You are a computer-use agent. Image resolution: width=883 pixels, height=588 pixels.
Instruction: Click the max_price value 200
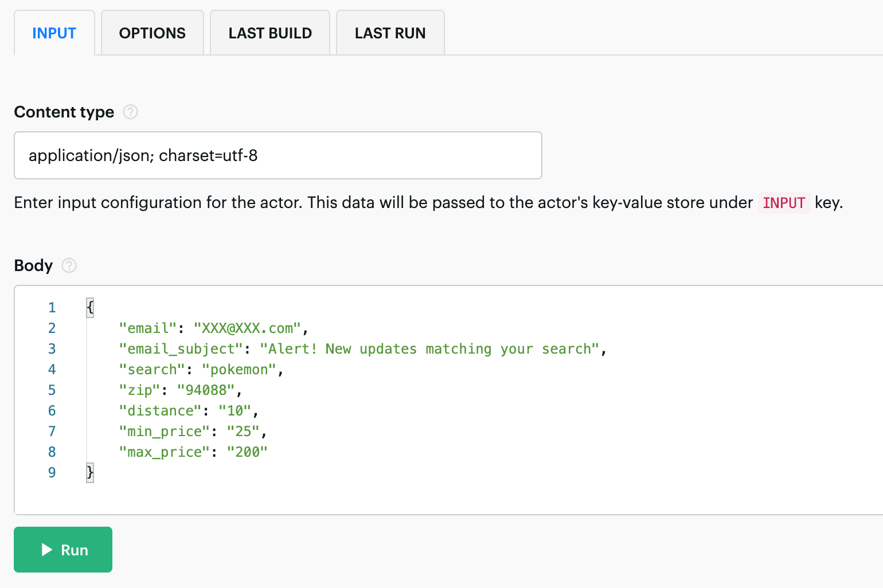(x=247, y=452)
